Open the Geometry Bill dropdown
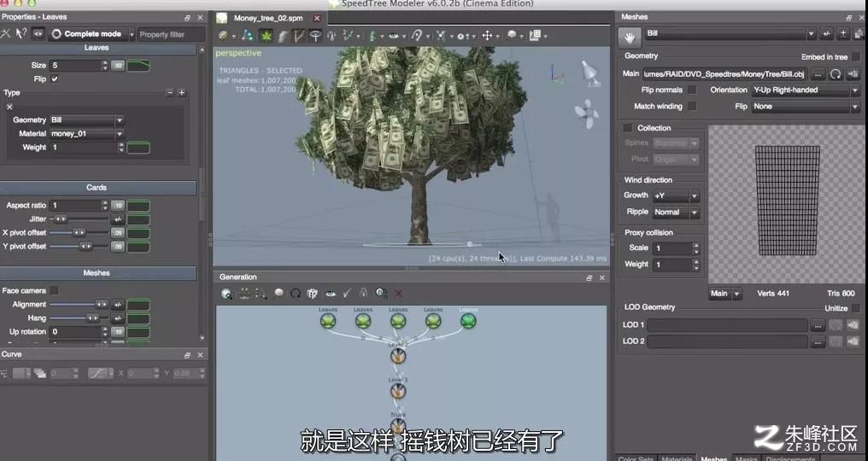 [87, 120]
